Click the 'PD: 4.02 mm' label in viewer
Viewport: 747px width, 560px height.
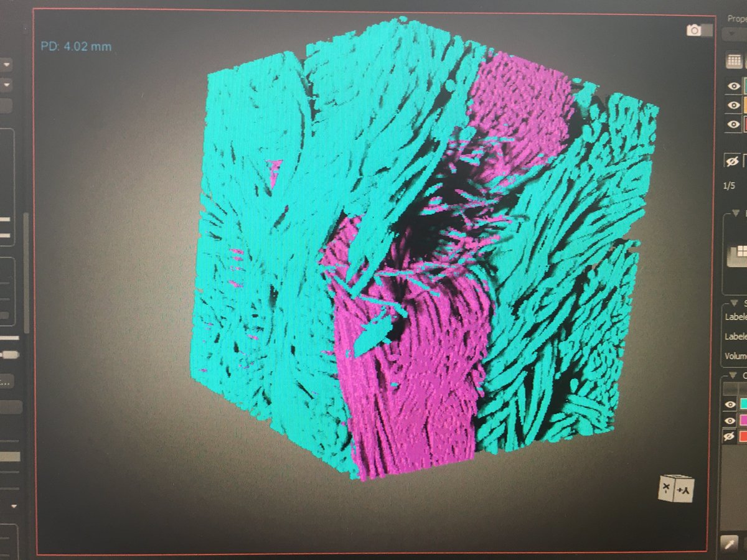pos(76,47)
